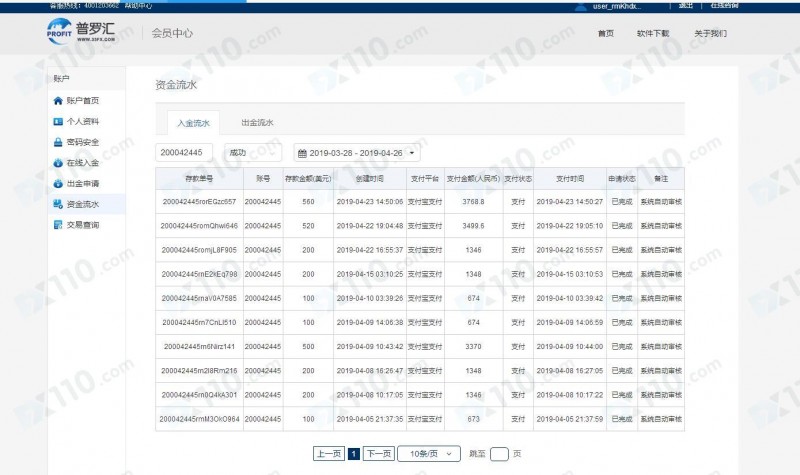
Task: Open 个人资料 in sidebar
Action: tap(83, 121)
